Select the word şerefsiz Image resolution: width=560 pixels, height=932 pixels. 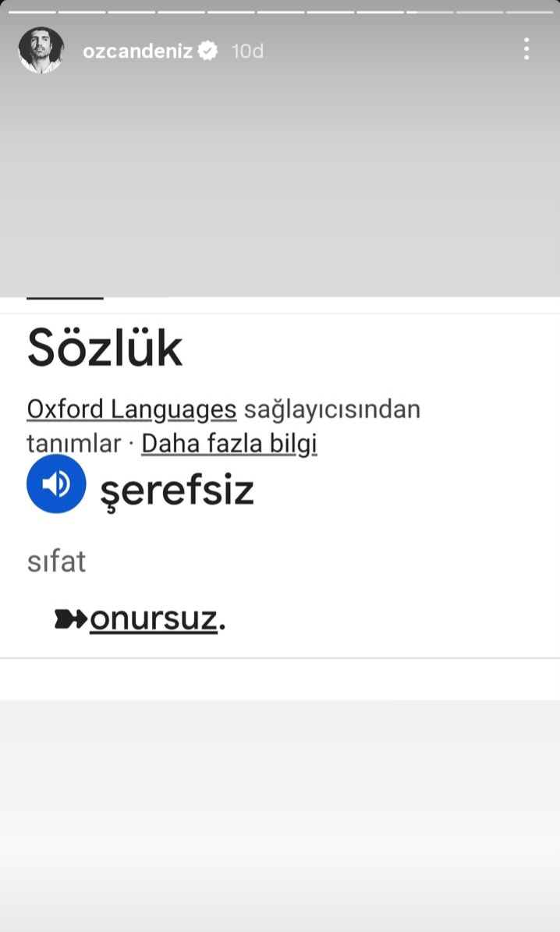point(177,491)
